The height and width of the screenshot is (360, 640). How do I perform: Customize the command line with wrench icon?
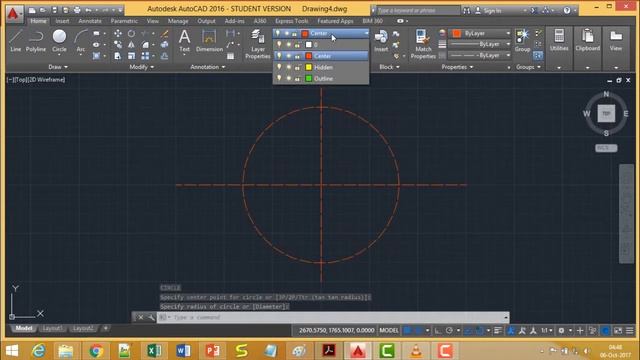pyautogui.click(x=151, y=317)
